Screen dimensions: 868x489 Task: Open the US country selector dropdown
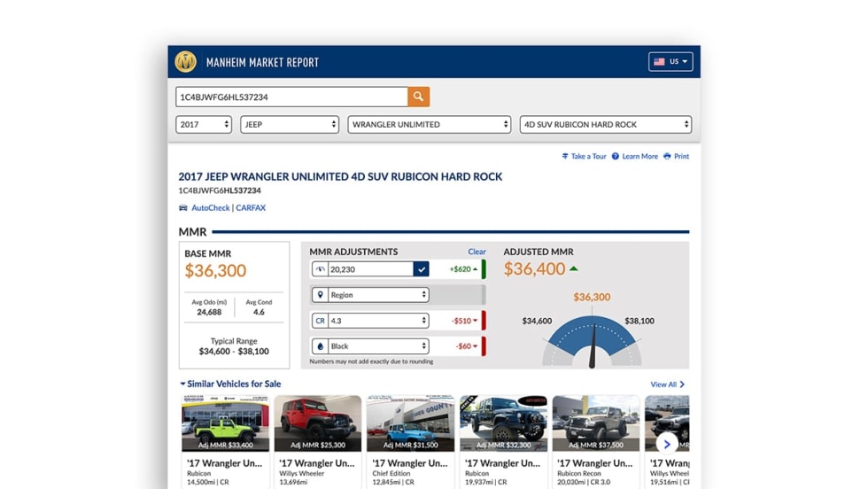(x=670, y=62)
